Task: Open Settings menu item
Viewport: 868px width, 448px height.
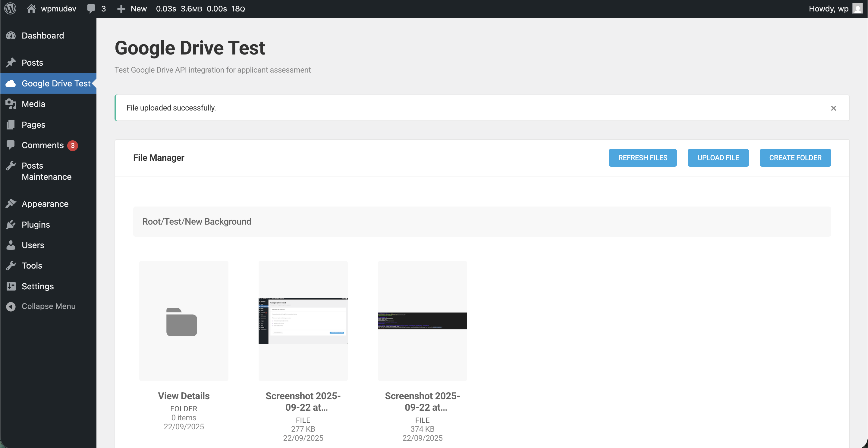Action: pyautogui.click(x=38, y=286)
